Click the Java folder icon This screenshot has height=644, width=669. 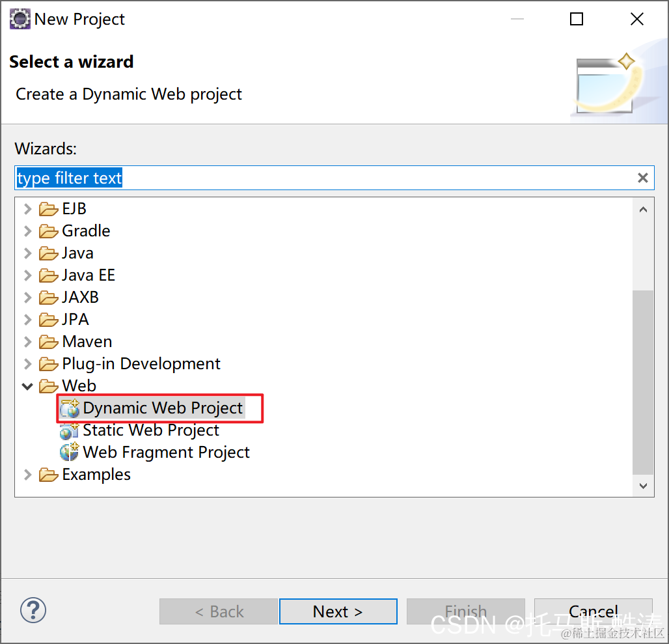click(48, 253)
